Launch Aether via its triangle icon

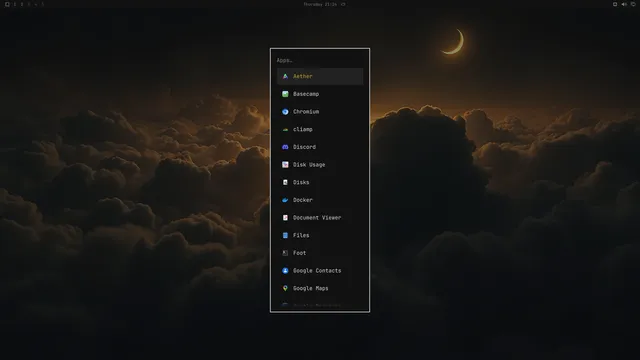pyautogui.click(x=285, y=76)
